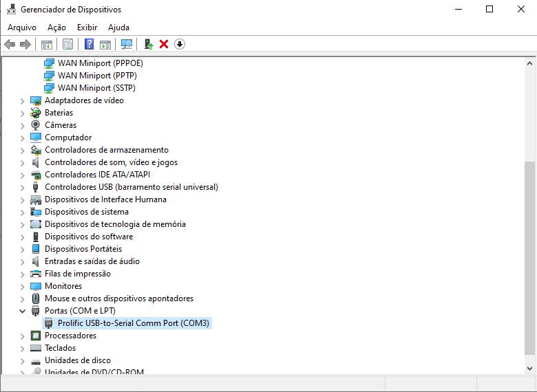The height and width of the screenshot is (392, 537).
Task: Click the red X Uninstall device icon
Action: coord(164,44)
